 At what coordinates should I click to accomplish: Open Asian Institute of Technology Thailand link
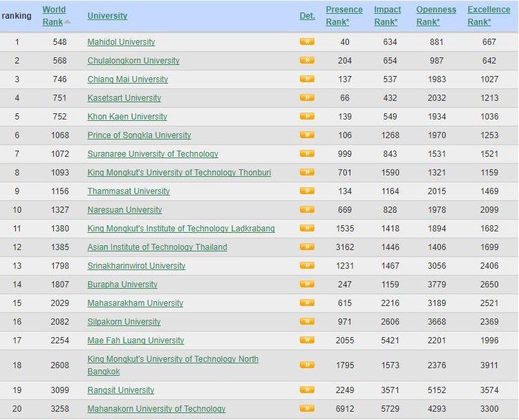[x=158, y=247]
